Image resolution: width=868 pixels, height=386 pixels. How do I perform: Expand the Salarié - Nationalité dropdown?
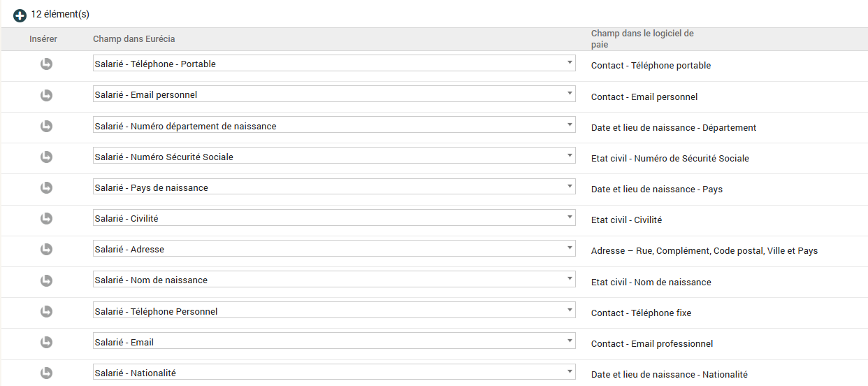[334, 373]
